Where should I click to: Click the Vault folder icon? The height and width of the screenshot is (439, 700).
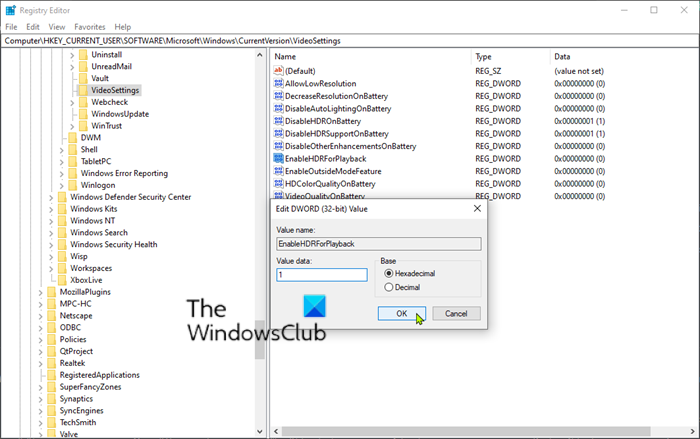[83, 78]
